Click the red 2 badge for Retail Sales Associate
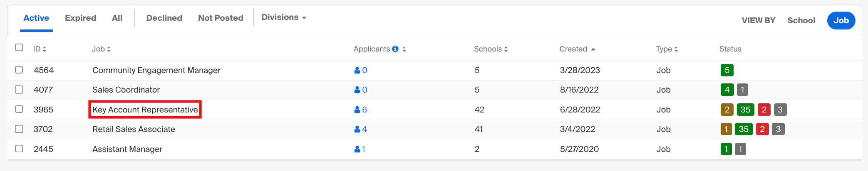The image size is (868, 171). click(x=762, y=129)
